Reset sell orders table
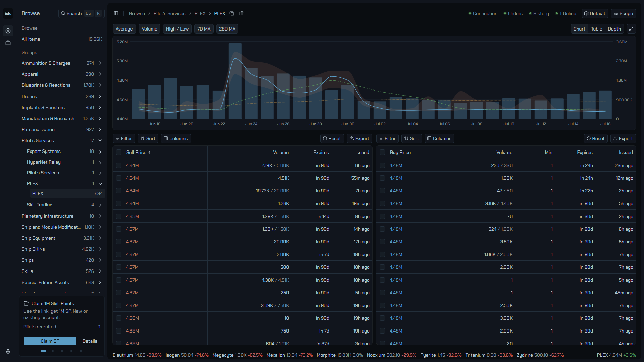This screenshot has width=644, height=362. [332, 138]
